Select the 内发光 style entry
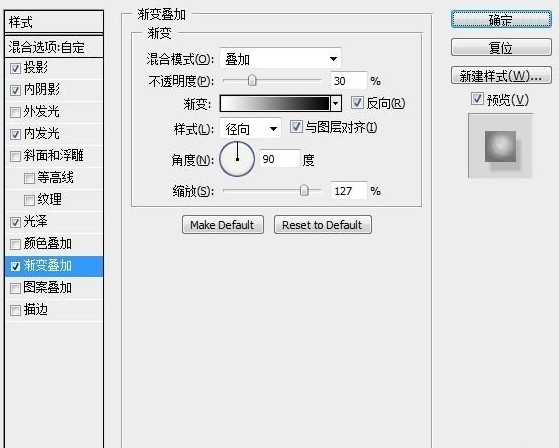Viewport: 559px width, 448px height. [54, 134]
